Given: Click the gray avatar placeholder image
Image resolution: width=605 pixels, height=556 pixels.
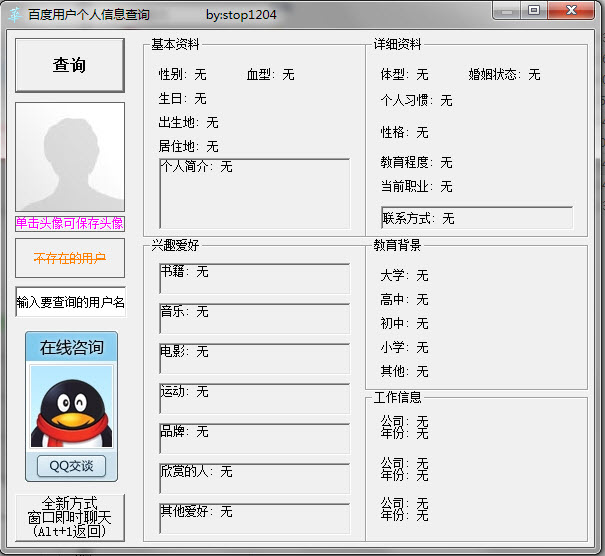Looking at the screenshot, I should (x=70, y=157).
